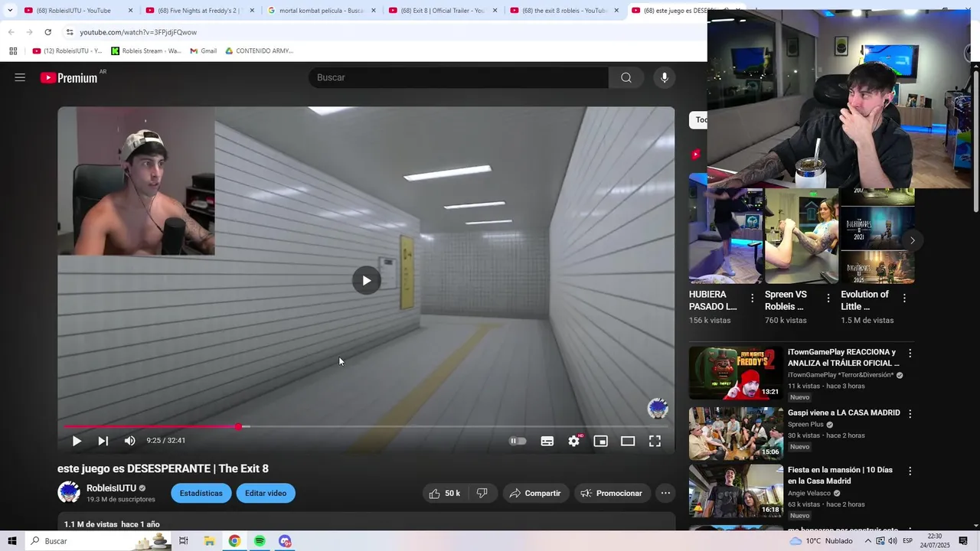Mute the video volume
The image size is (980, 551).
click(130, 441)
